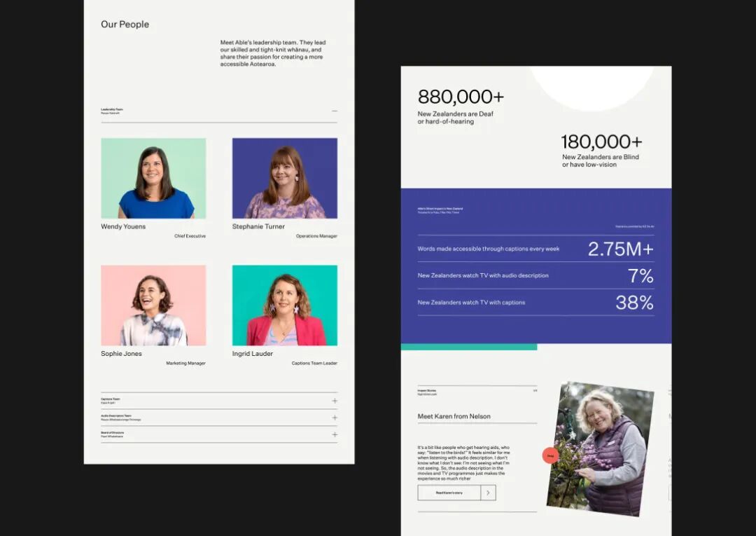Click Words made accessible through captions text
The height and width of the screenshot is (536, 756).
tap(489, 249)
